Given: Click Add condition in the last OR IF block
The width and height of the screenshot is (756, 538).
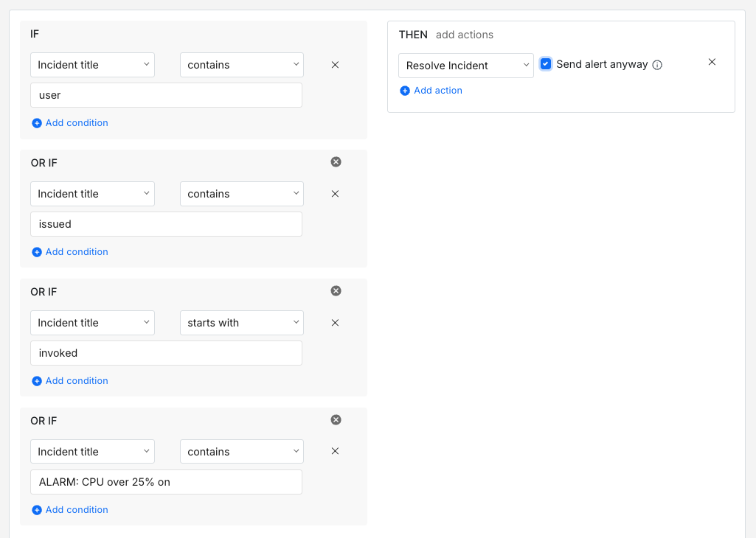Looking at the screenshot, I should pos(69,509).
